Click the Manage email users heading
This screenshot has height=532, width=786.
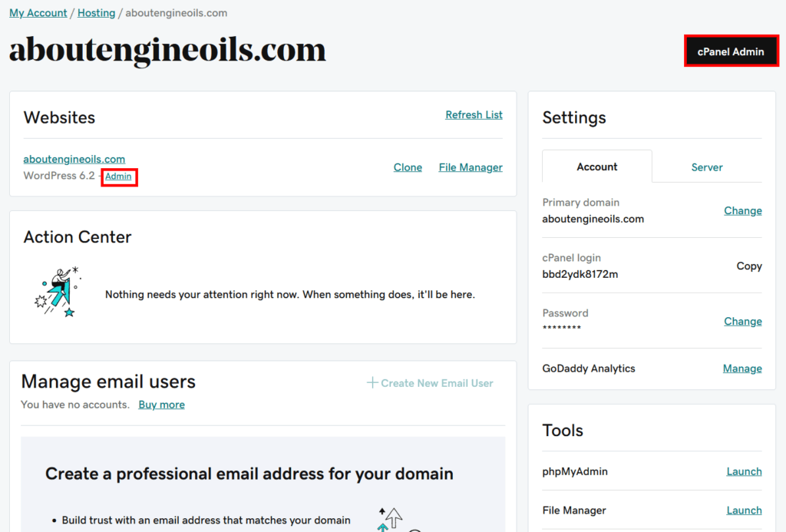pos(108,382)
